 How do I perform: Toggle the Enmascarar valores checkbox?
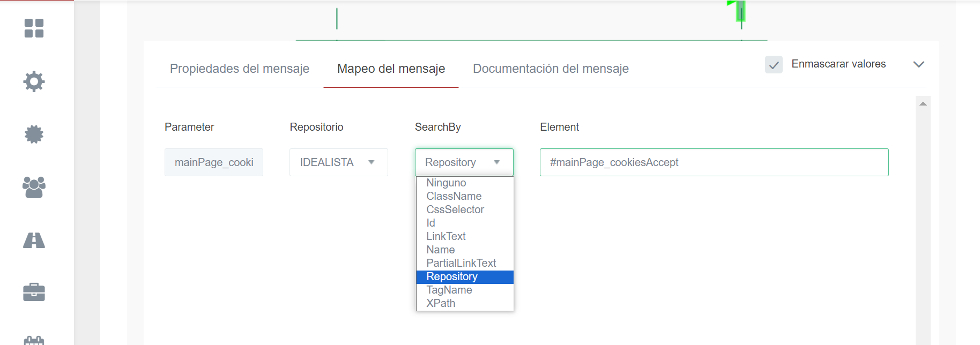pos(774,65)
